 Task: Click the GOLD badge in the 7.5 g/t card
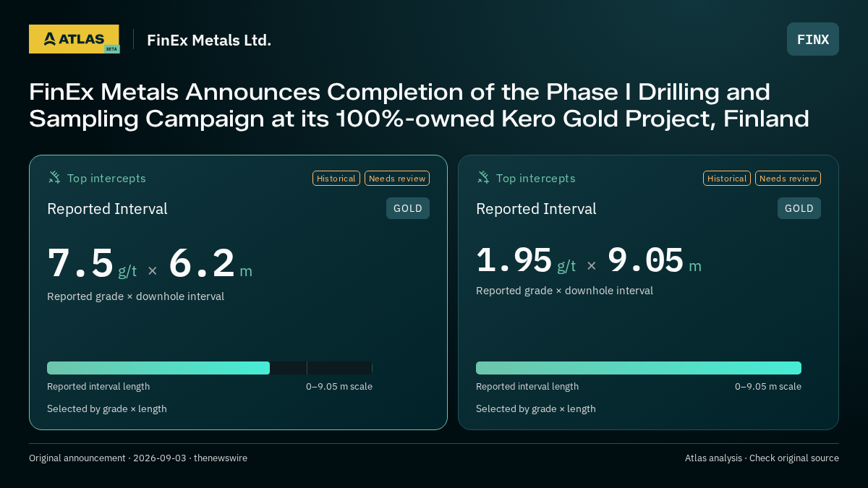click(x=408, y=208)
